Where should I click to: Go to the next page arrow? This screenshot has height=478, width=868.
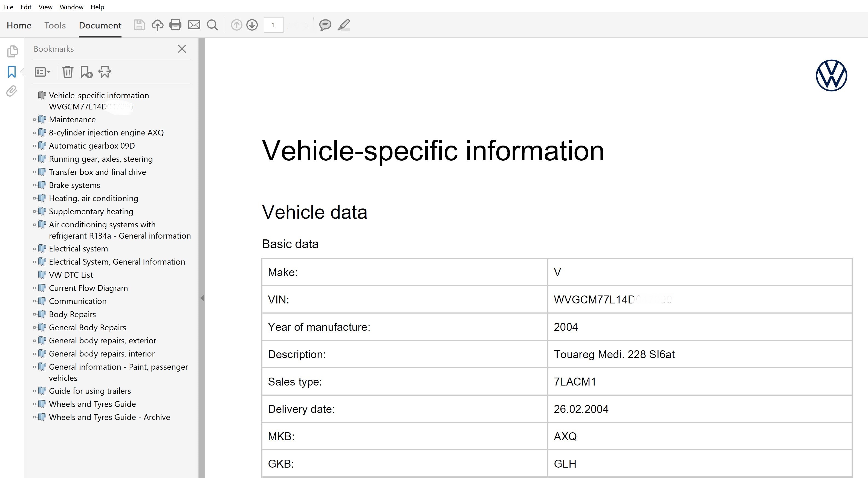tap(252, 25)
